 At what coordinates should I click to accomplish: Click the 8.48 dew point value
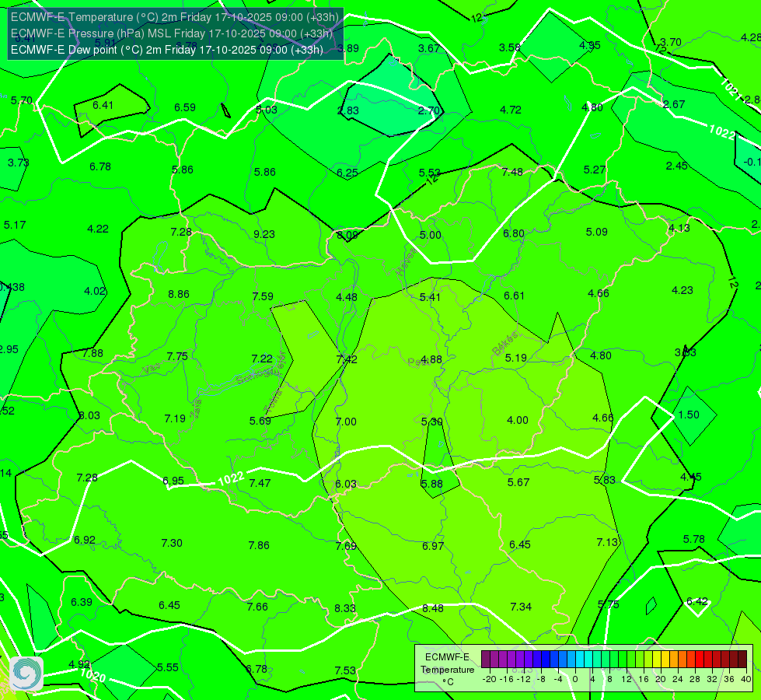[432, 608]
